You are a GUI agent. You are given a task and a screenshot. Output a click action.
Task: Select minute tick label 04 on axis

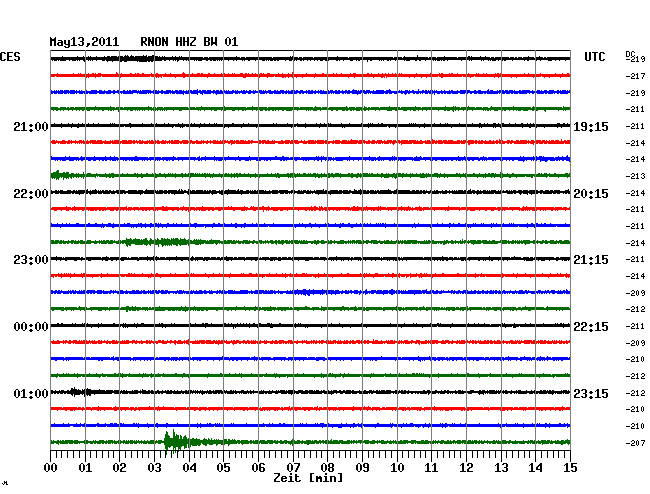pyautogui.click(x=189, y=467)
